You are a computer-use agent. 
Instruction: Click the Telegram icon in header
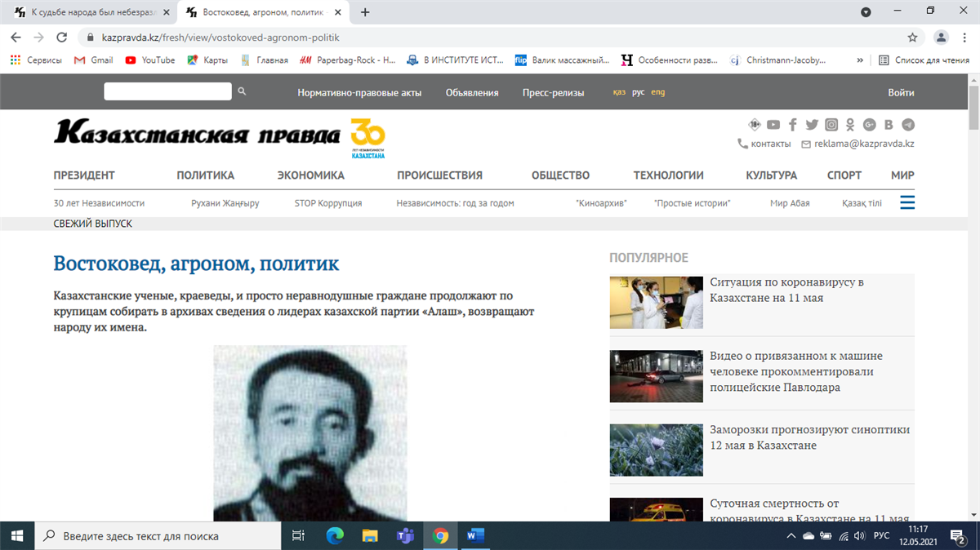click(x=908, y=125)
